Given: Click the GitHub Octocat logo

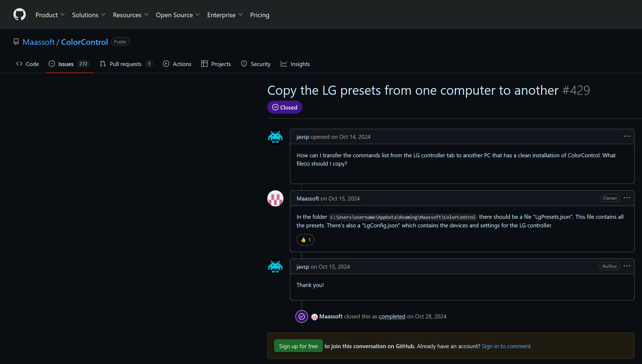Looking at the screenshot, I should point(20,14).
